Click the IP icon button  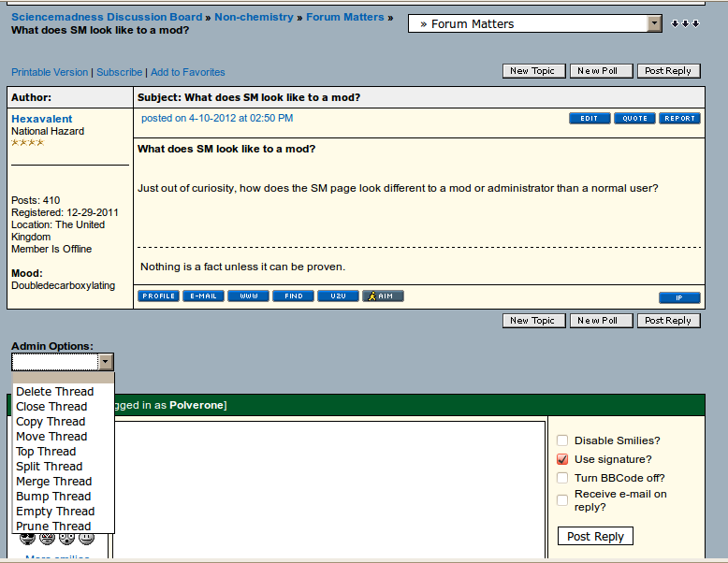pos(679,298)
